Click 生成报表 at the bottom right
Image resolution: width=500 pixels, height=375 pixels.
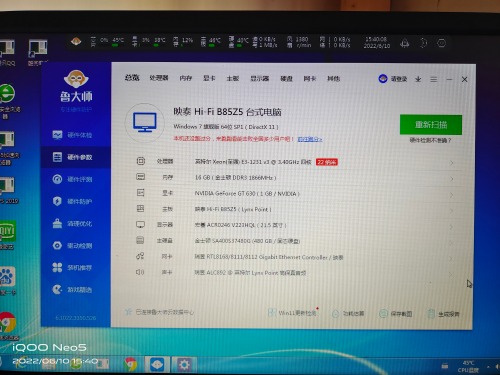(444, 314)
